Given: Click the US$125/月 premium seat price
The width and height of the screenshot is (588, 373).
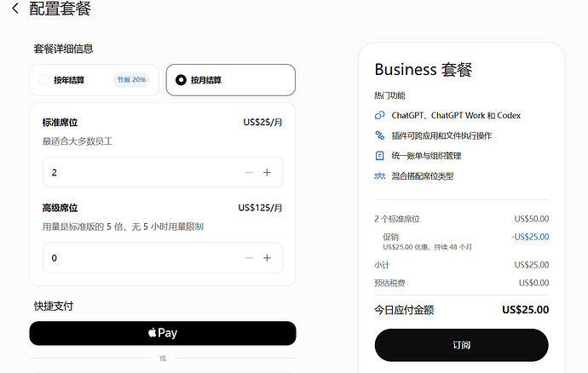Looking at the screenshot, I should [260, 208].
